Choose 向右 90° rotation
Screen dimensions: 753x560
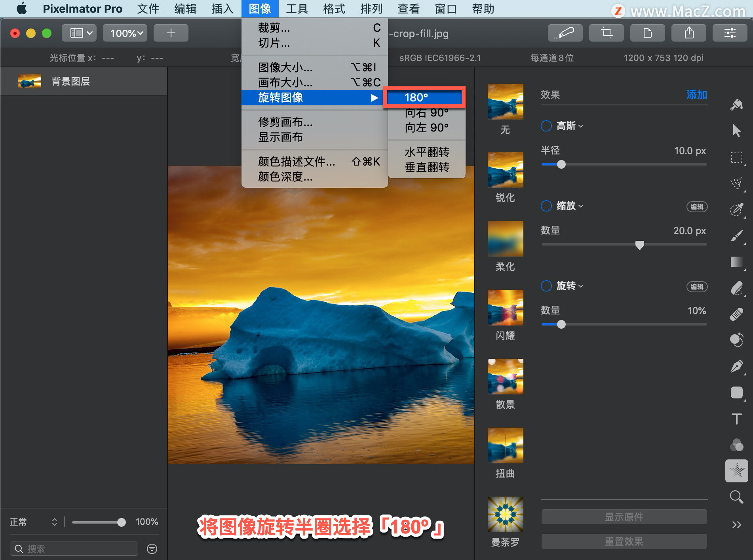click(x=426, y=113)
